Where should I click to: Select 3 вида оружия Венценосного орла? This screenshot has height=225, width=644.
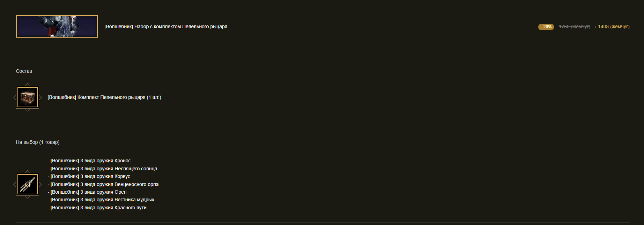pos(103,184)
